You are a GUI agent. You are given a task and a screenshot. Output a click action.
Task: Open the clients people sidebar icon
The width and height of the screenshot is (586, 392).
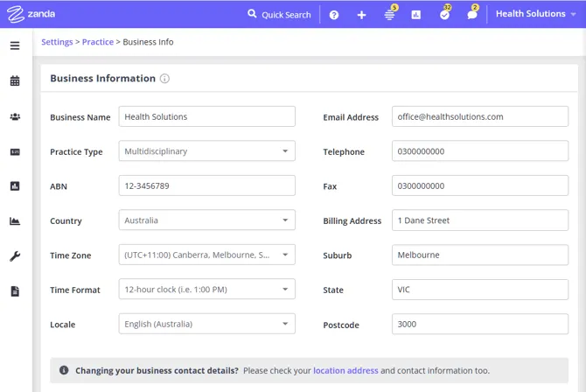pyautogui.click(x=15, y=116)
